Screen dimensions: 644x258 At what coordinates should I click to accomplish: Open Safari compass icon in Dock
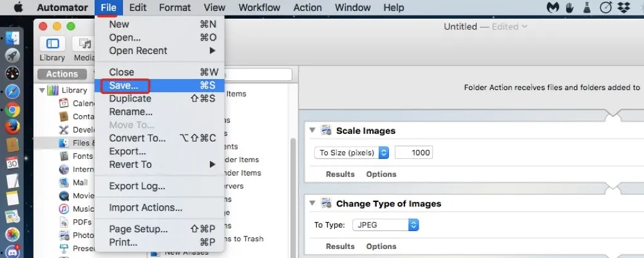click(x=12, y=91)
